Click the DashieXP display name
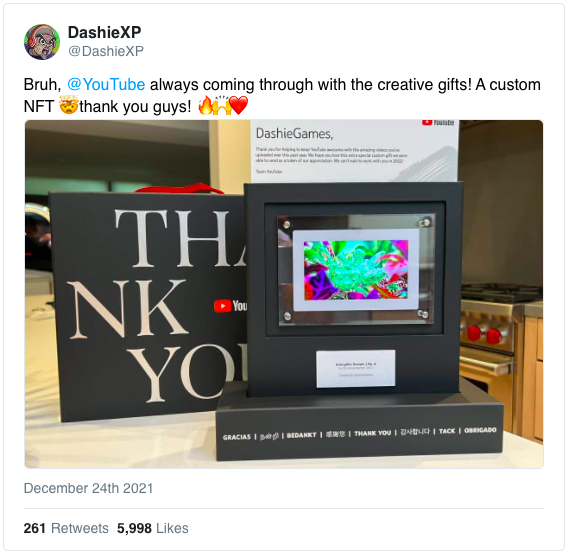The image size is (570, 554). (x=104, y=32)
